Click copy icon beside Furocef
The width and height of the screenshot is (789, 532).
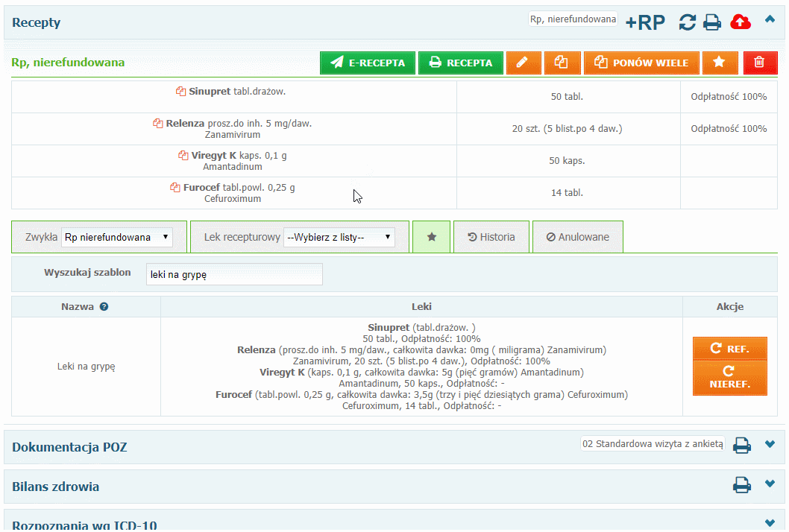(175, 188)
